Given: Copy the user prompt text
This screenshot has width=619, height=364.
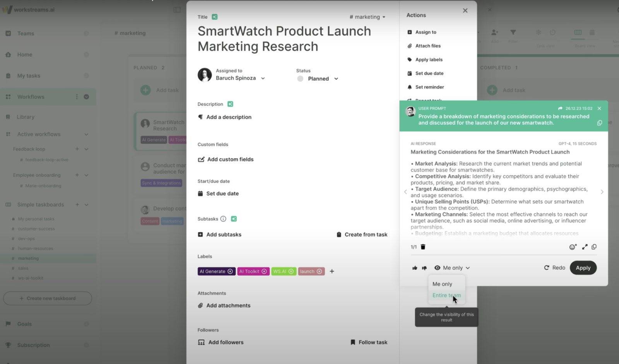Looking at the screenshot, I should [x=599, y=123].
